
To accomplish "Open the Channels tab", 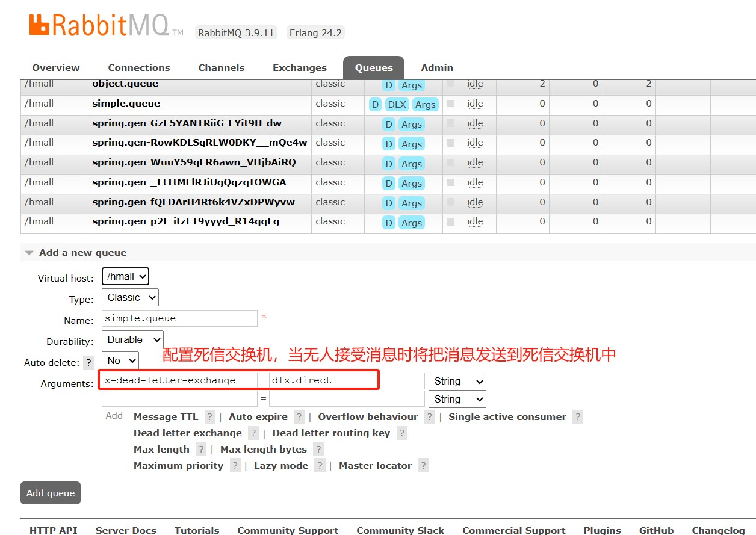I will [x=222, y=68].
